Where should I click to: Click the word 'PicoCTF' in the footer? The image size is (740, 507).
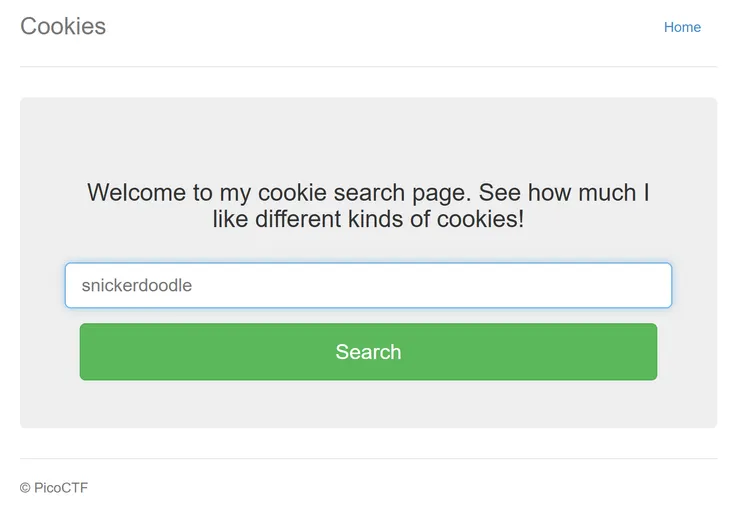(x=61, y=487)
